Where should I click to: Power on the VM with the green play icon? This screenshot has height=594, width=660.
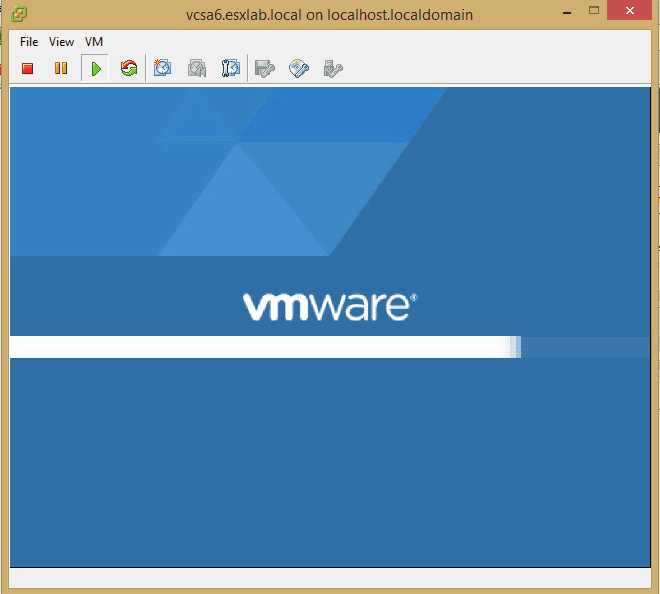(x=96, y=68)
